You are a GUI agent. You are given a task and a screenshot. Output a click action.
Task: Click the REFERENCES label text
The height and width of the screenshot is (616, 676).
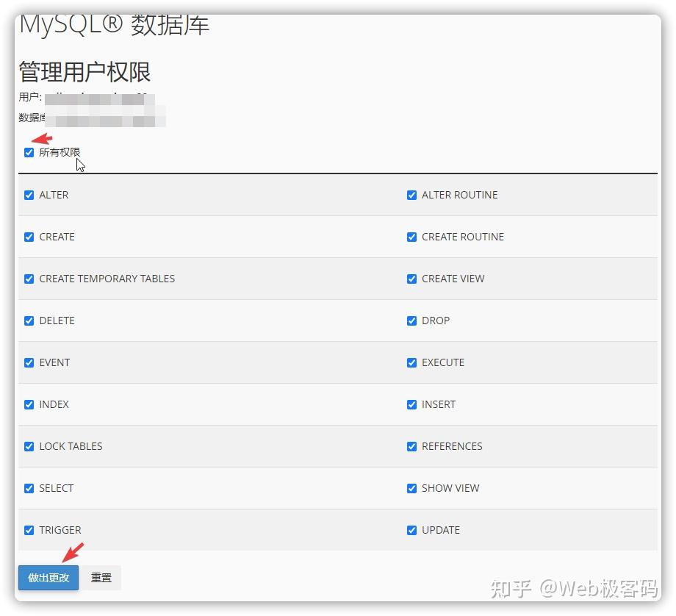pos(452,446)
